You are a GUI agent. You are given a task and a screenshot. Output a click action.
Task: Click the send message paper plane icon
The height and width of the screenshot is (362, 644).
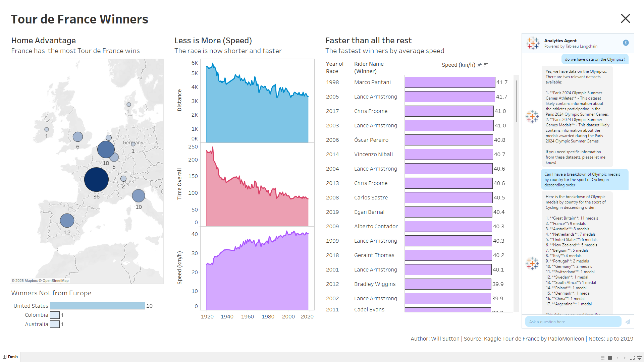click(x=628, y=322)
